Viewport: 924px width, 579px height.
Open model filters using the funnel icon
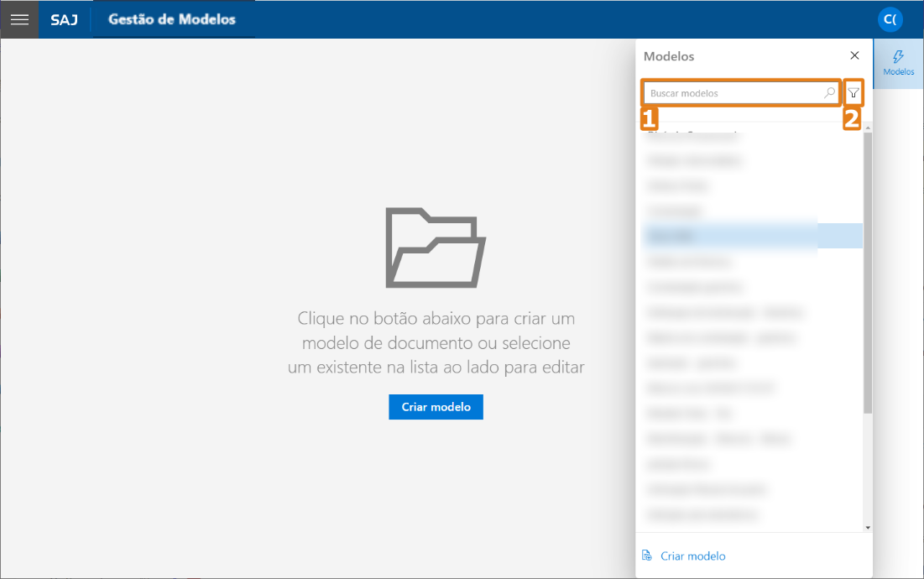click(853, 93)
